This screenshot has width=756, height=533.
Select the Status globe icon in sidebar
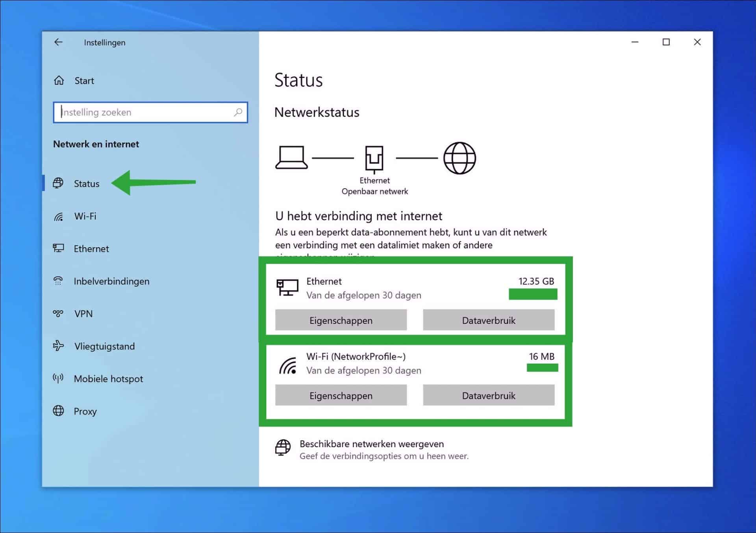tap(58, 183)
